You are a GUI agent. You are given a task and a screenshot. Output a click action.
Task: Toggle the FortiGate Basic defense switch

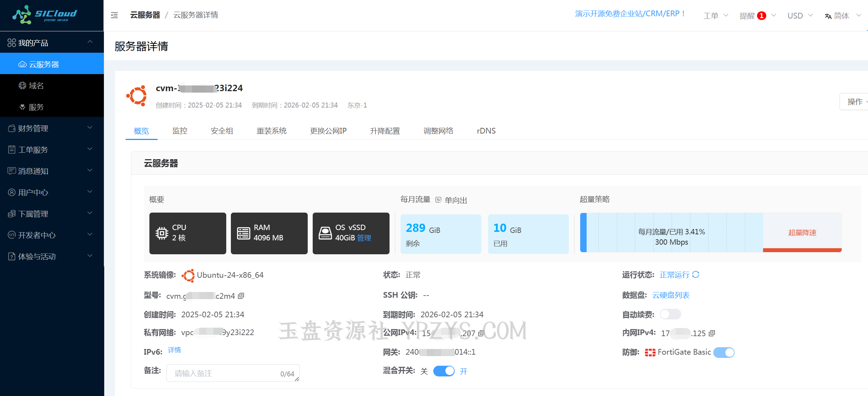click(x=724, y=352)
